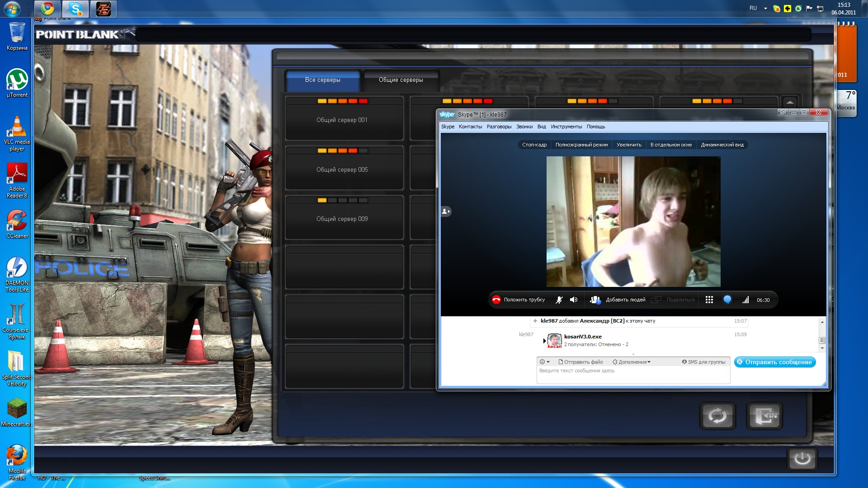The width and height of the screenshot is (868, 488).
Task: Select Adobe Reader 8 desktop icon
Action: [x=17, y=181]
